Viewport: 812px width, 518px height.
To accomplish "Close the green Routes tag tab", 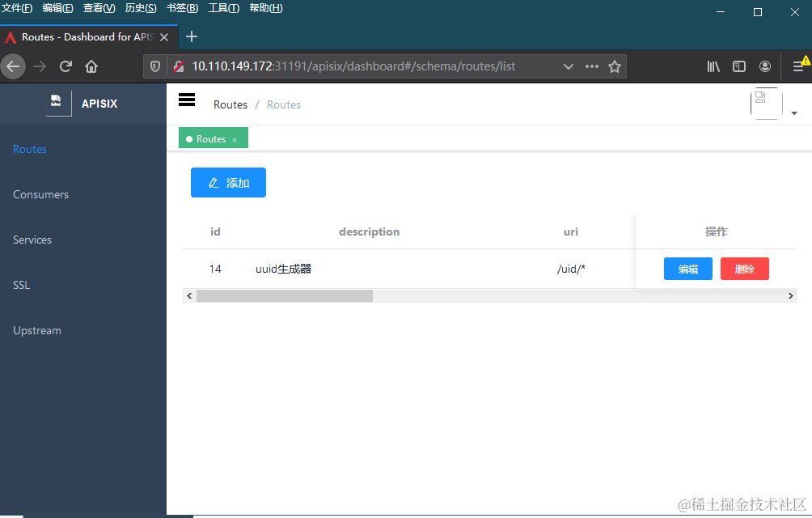I will click(235, 140).
